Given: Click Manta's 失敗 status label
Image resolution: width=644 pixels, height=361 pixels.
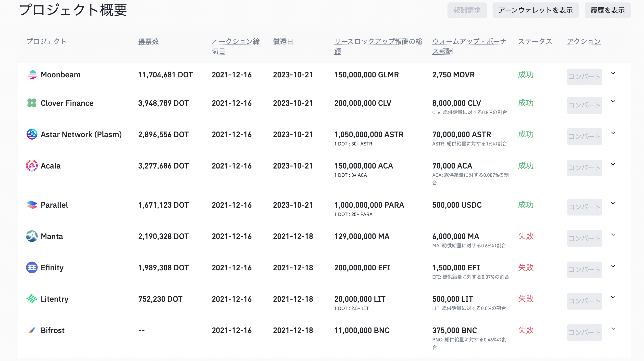Looking at the screenshot, I should 526,236.
